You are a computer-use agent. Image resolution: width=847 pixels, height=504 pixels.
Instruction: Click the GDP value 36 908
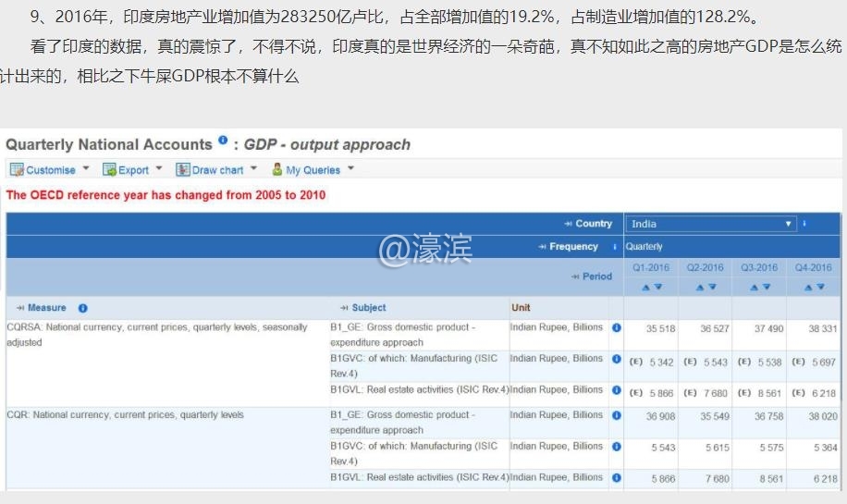[x=660, y=416]
